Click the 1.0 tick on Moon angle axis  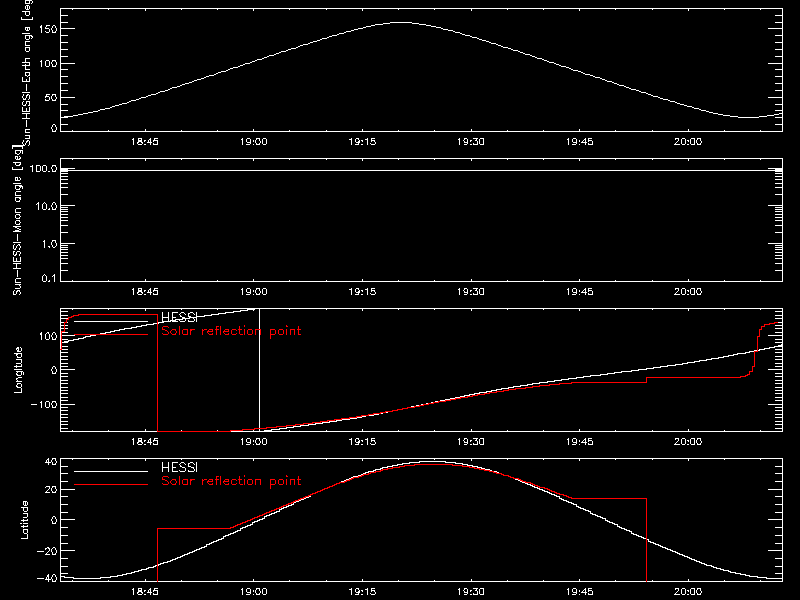(49, 244)
